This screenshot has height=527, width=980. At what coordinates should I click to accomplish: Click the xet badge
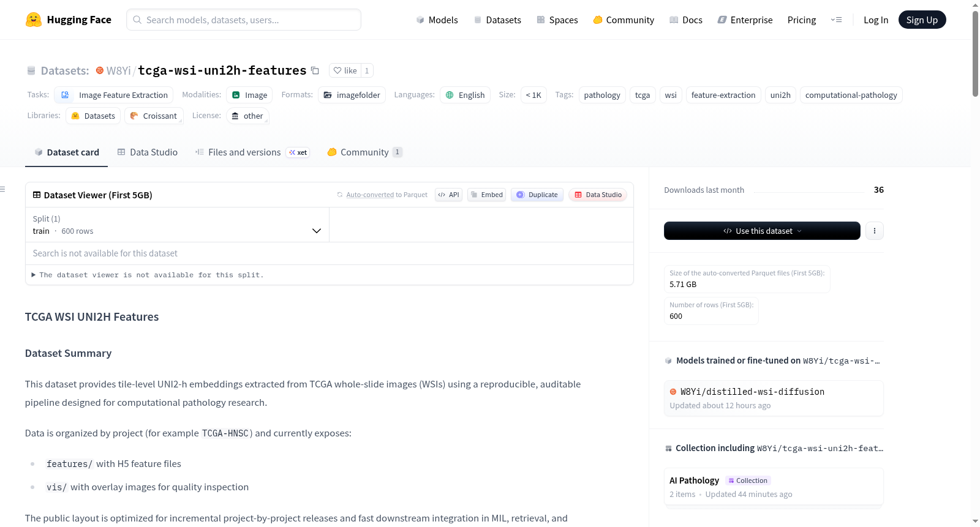[298, 152]
